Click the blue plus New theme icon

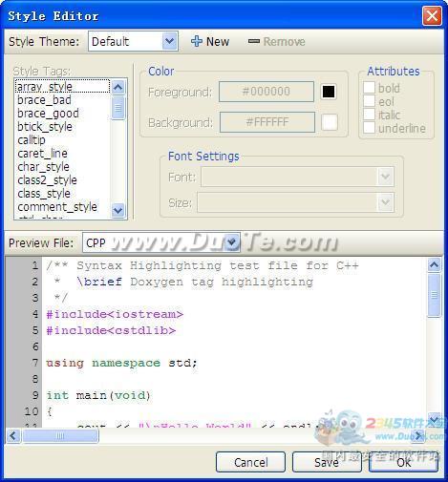click(197, 41)
